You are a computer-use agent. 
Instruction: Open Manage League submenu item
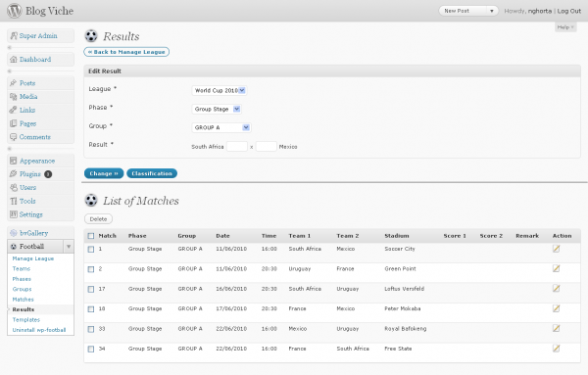coord(33,258)
